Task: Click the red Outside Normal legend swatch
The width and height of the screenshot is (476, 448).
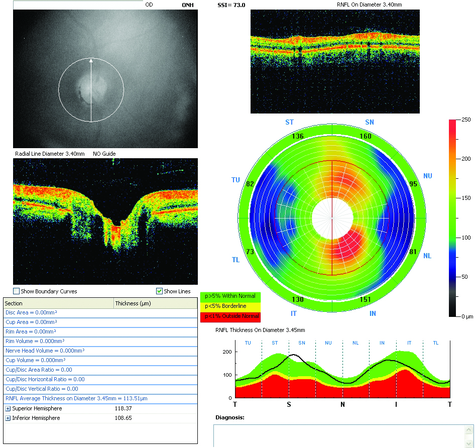Action: tap(230, 316)
